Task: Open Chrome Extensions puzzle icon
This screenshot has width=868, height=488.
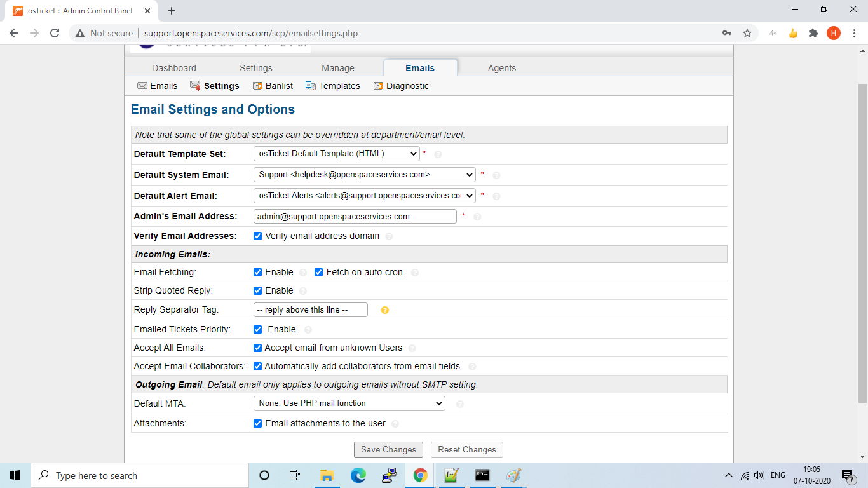Action: [x=813, y=33]
